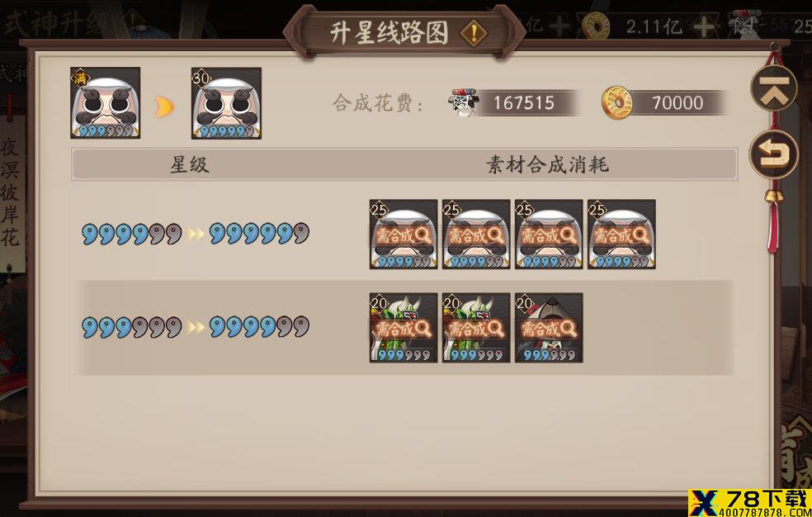Open fourth level 25 daruma 需合成 material

pyautogui.click(x=621, y=235)
